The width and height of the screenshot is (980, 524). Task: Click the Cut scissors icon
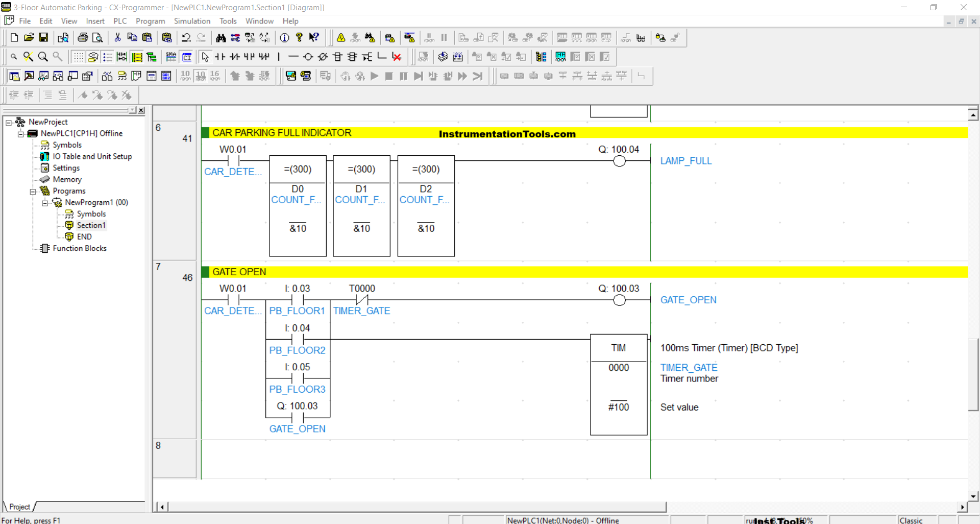coord(117,38)
